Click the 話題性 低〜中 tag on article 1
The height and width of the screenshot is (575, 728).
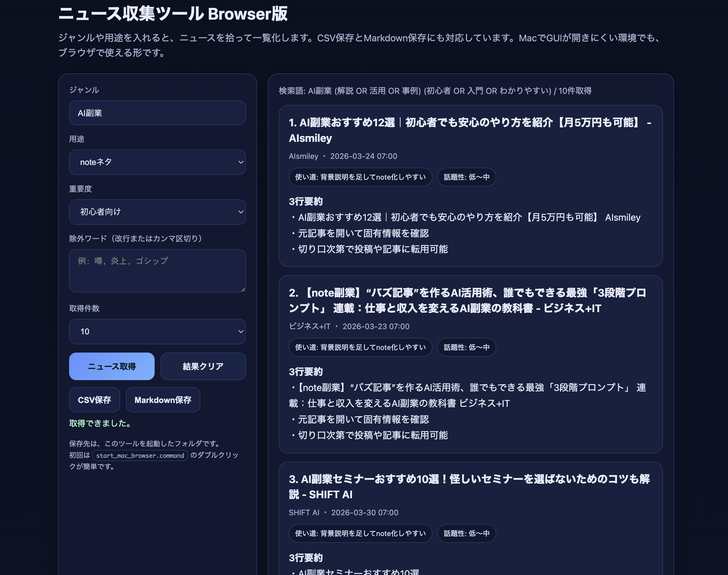tap(466, 177)
